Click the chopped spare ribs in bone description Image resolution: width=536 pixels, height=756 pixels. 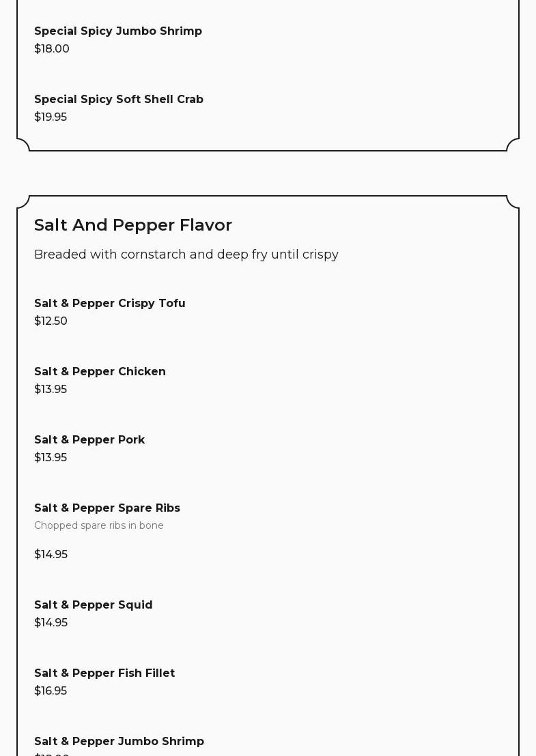pos(99,525)
